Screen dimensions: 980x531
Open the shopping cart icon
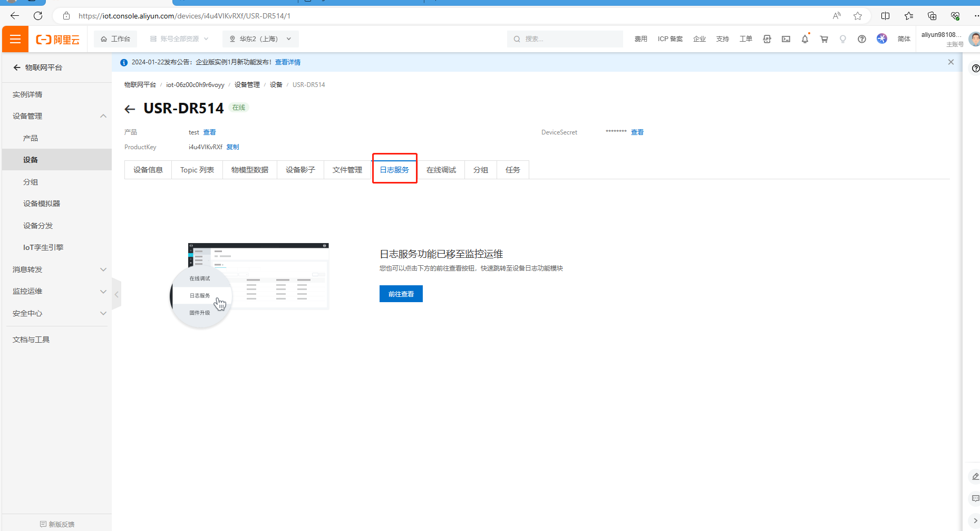tap(823, 39)
